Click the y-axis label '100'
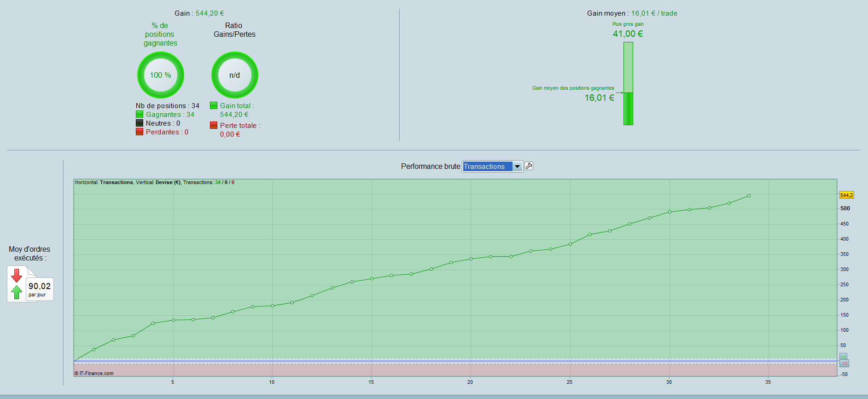 (845, 330)
